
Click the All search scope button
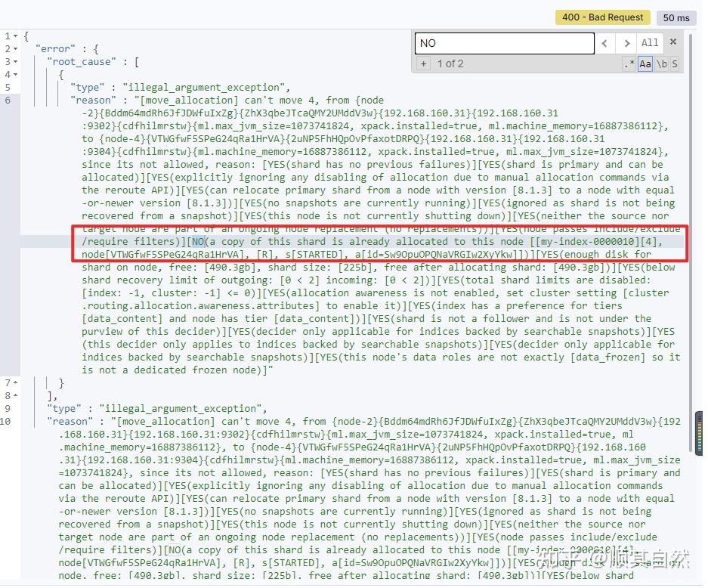pyautogui.click(x=650, y=43)
